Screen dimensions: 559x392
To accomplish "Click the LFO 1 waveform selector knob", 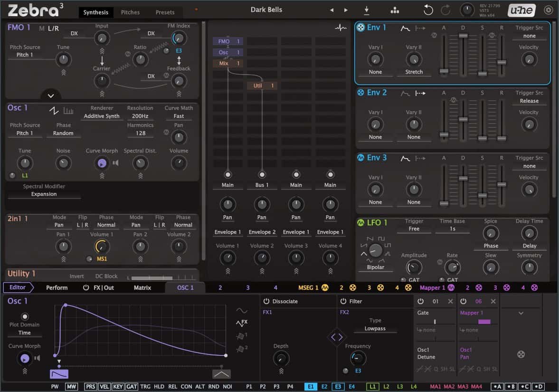I will click(x=375, y=250).
